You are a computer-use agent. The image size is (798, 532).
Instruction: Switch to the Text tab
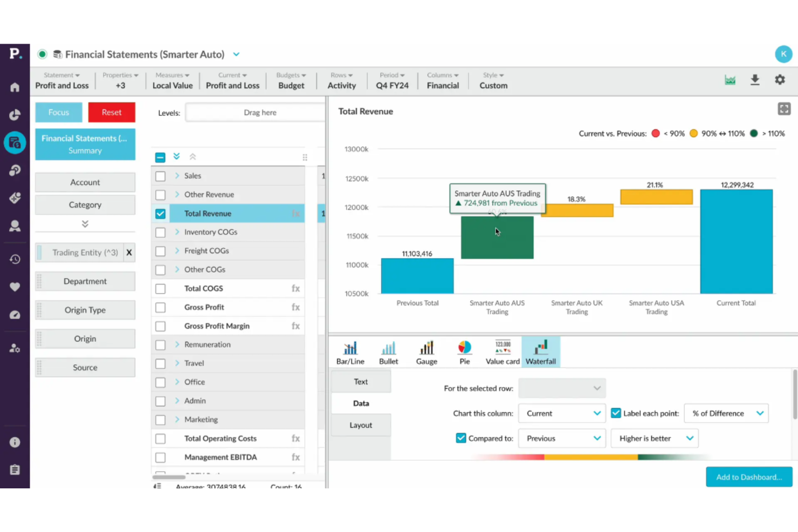pyautogui.click(x=361, y=382)
